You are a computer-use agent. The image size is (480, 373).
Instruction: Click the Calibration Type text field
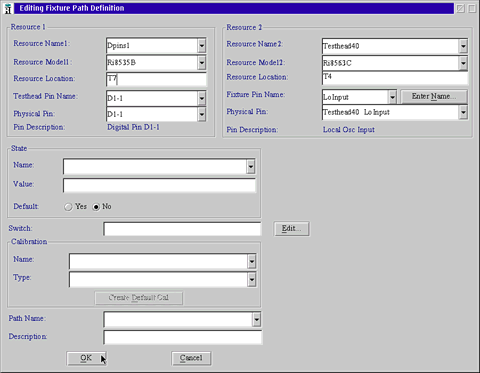pos(158,279)
